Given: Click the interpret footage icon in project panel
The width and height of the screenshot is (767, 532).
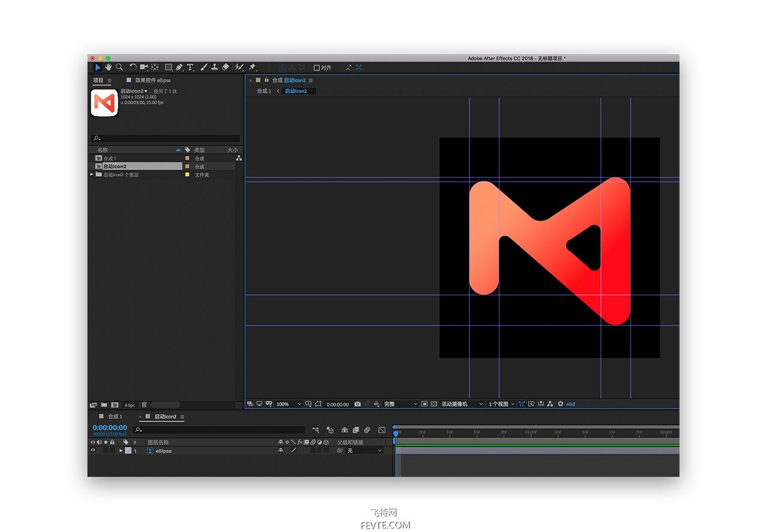Looking at the screenshot, I should click(x=93, y=405).
